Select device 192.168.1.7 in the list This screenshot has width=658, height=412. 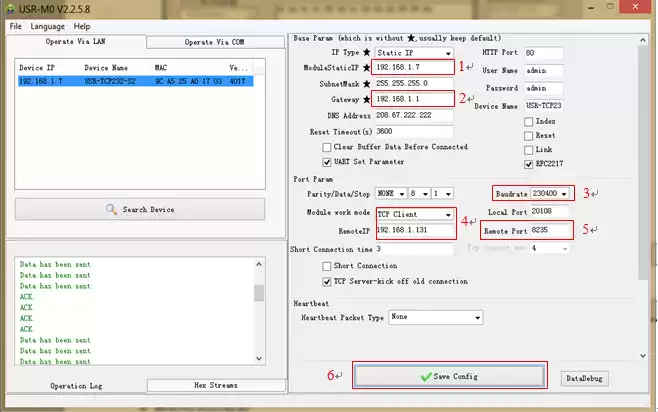point(135,80)
